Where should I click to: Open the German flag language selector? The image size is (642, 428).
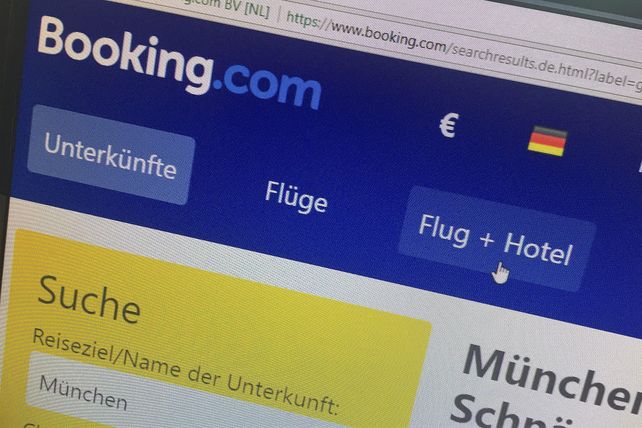pos(547,141)
